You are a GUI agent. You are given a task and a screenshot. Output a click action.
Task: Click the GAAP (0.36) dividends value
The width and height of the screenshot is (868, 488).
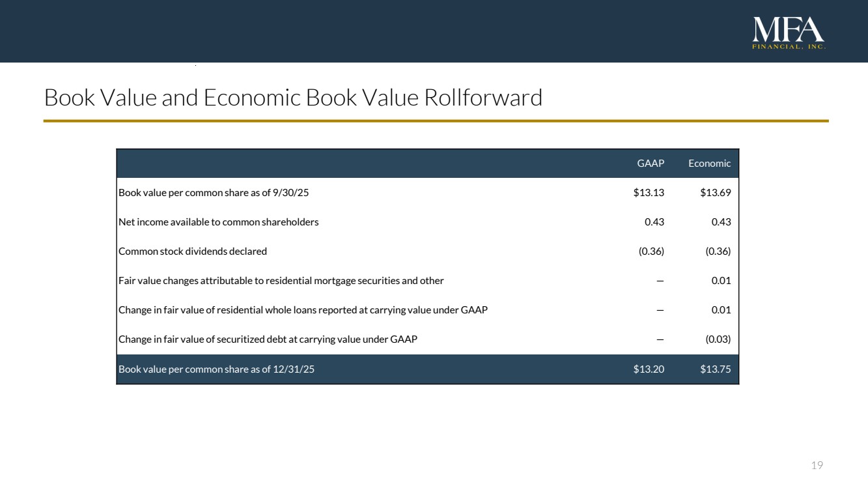(x=651, y=251)
